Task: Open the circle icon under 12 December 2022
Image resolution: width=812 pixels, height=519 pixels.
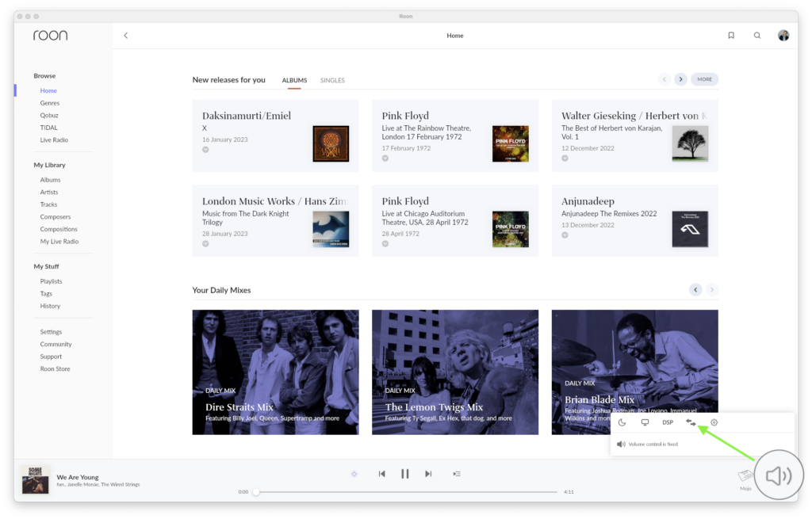Action: tap(565, 158)
